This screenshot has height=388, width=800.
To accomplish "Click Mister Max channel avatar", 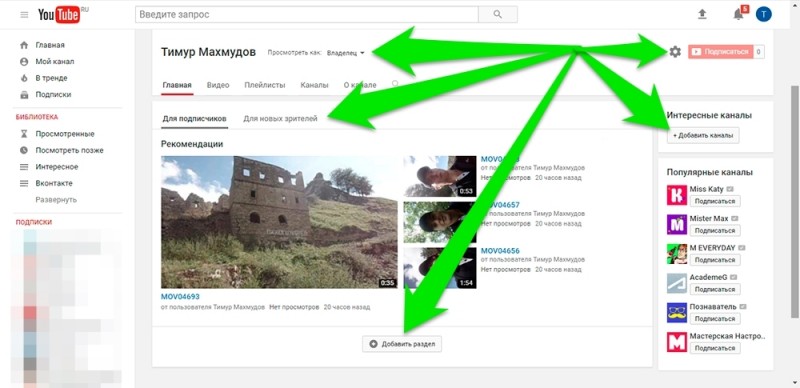I will pos(677,225).
